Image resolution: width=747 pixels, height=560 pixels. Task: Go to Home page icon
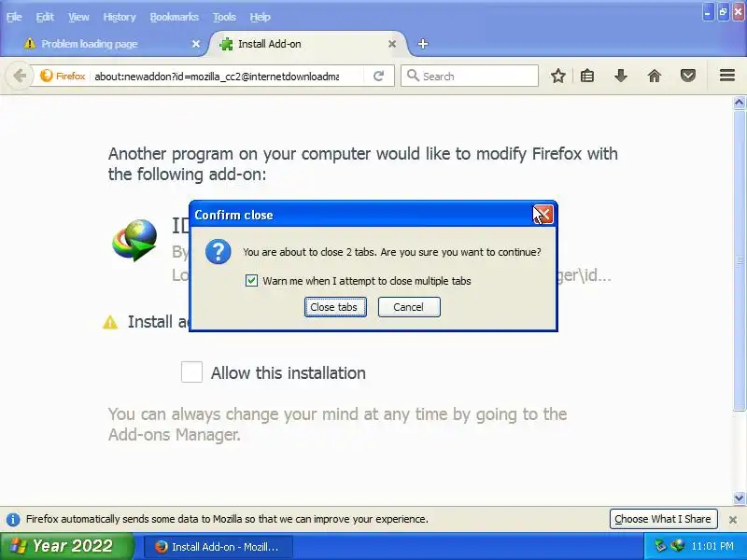(x=655, y=76)
